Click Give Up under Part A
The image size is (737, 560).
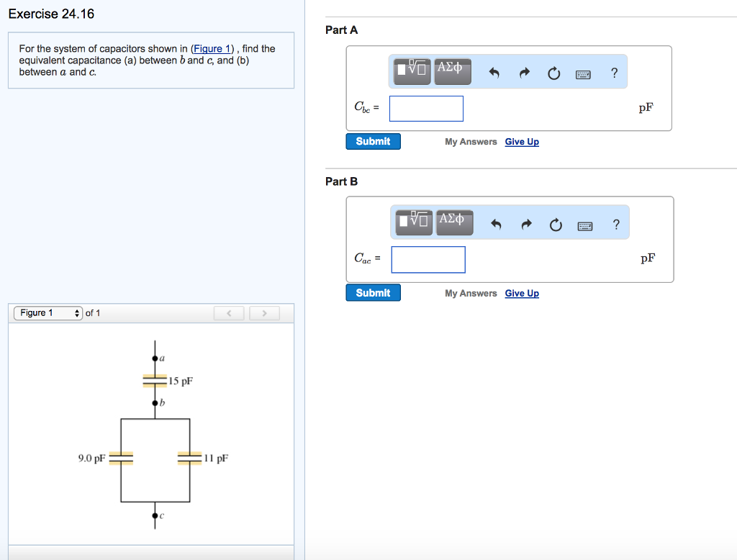[x=522, y=141]
